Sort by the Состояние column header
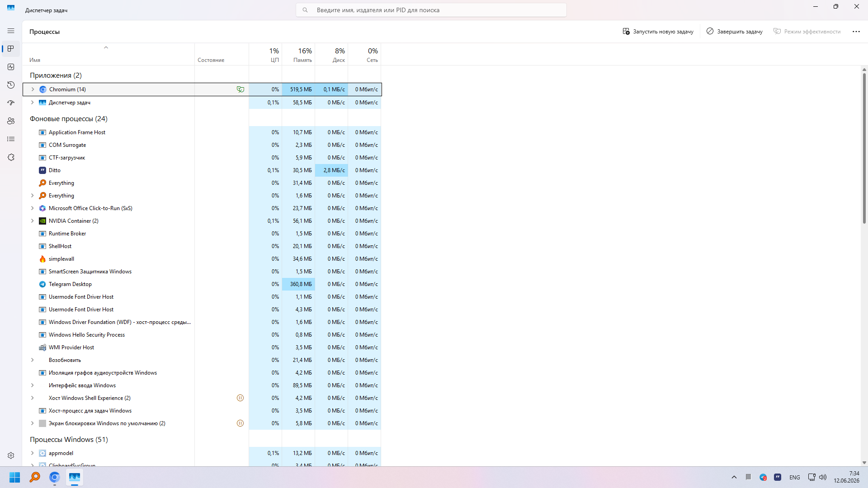The width and height of the screenshot is (868, 488). tap(222, 55)
